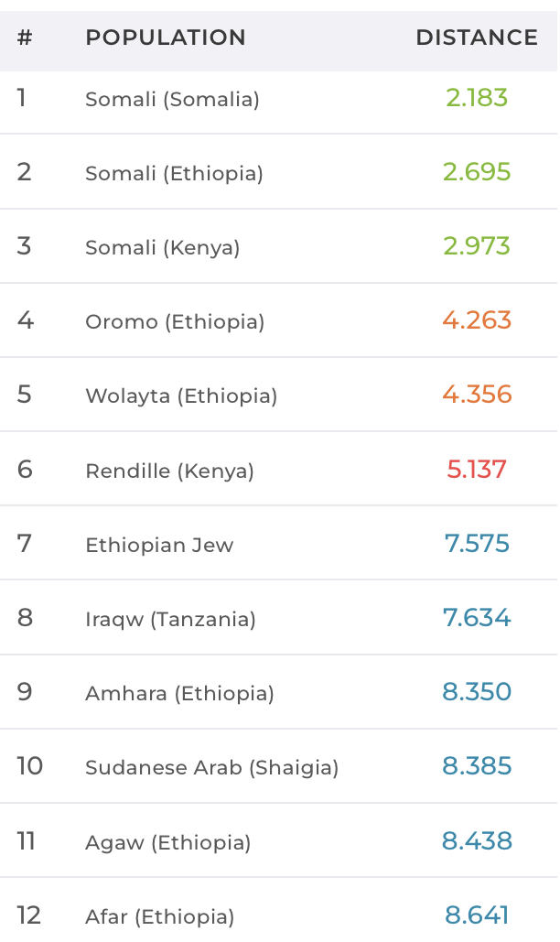The width and height of the screenshot is (560, 942).
Task: Pick Amhara (Ethiopia) from the table
Action: point(179,693)
